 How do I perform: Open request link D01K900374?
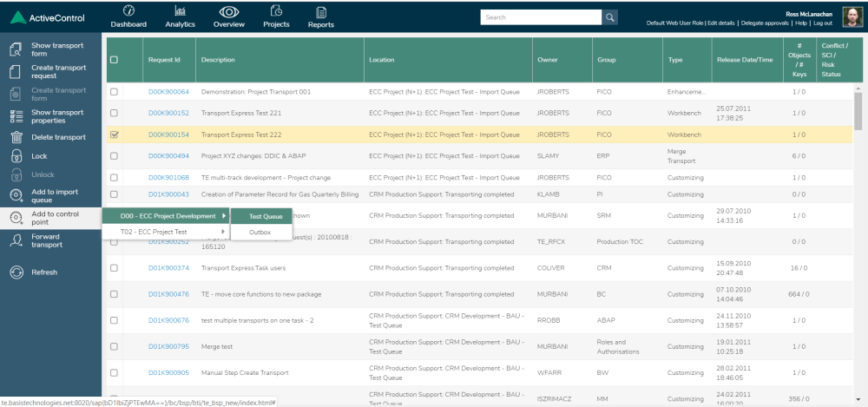pos(168,268)
